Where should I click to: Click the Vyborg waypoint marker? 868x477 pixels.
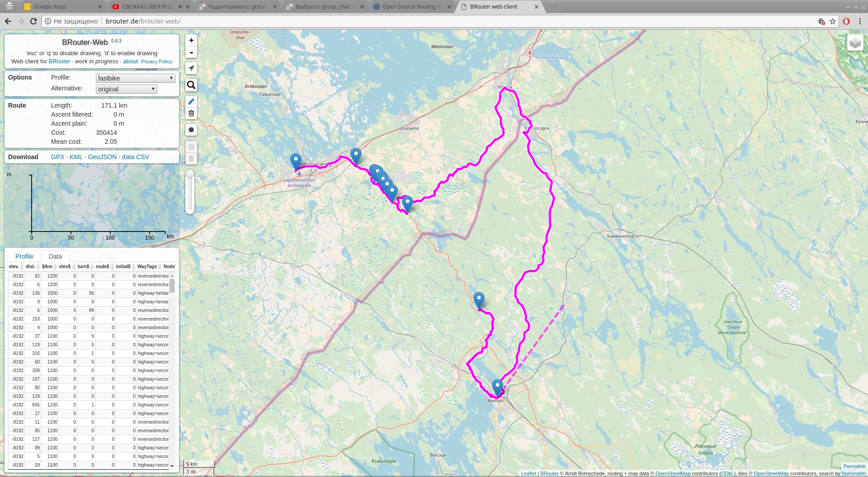coord(497,387)
